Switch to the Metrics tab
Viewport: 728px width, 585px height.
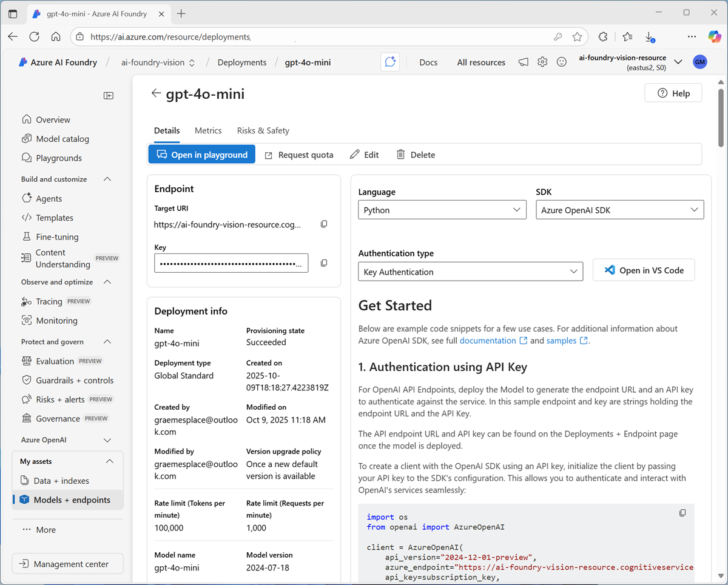pyautogui.click(x=208, y=130)
